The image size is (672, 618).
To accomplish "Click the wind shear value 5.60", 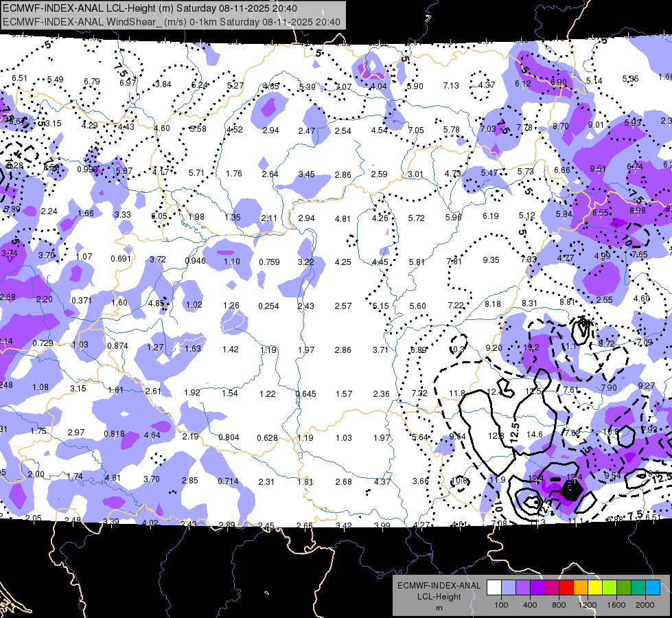I will tap(418, 306).
